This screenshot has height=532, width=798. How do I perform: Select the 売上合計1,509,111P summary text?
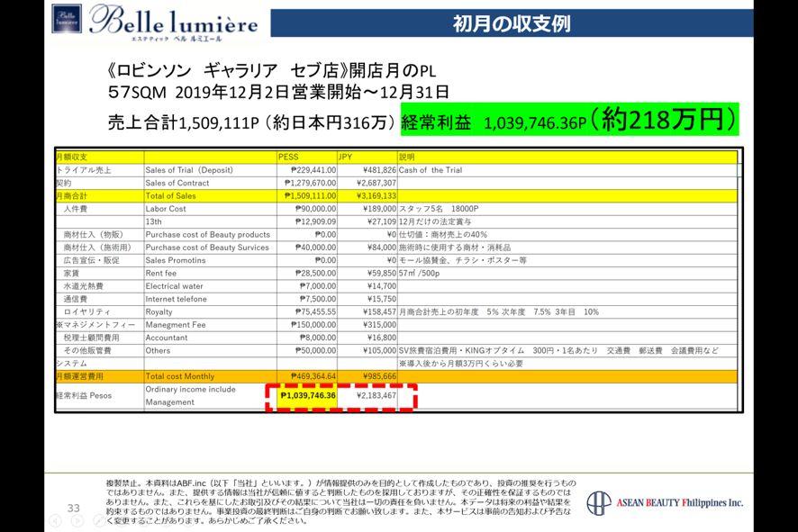click(252, 122)
